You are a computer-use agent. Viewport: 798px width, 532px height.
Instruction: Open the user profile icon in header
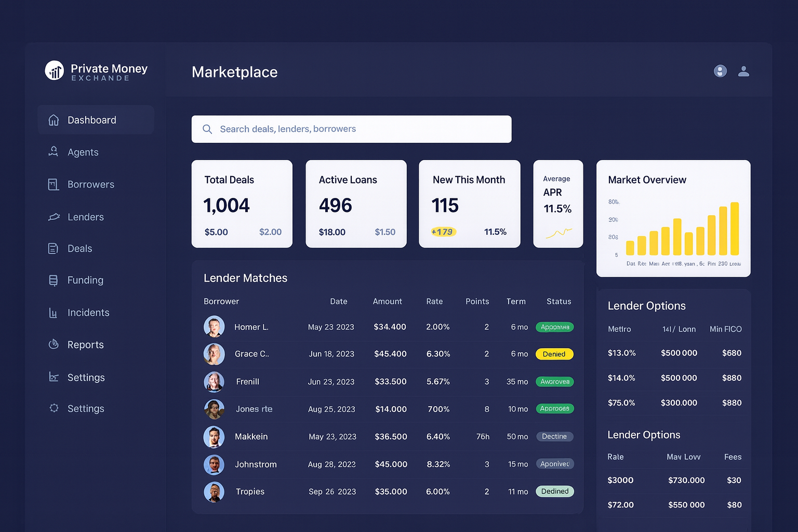pyautogui.click(x=743, y=71)
